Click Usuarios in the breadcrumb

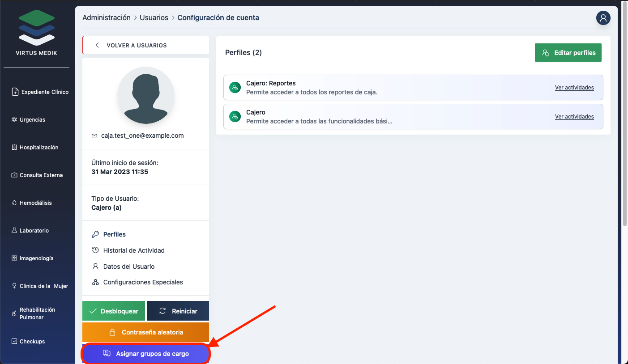(x=154, y=18)
